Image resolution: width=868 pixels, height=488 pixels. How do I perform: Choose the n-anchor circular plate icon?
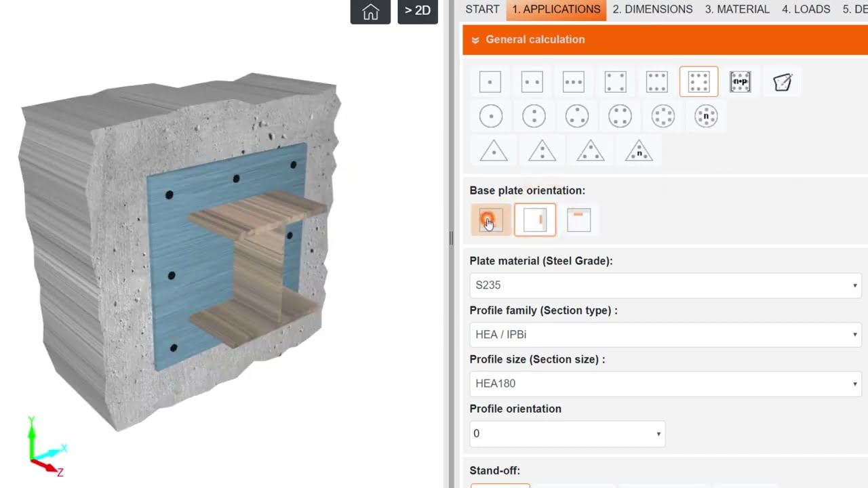706,116
